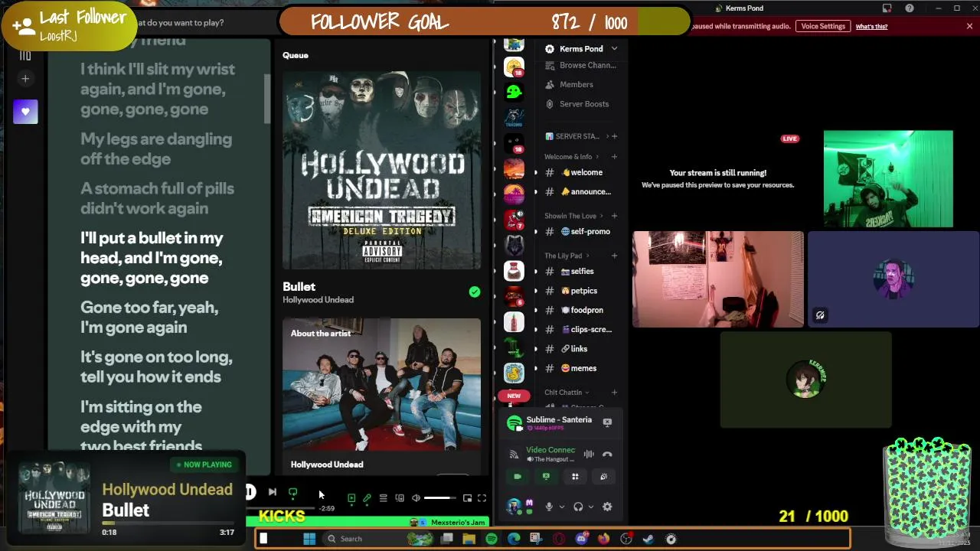Open the rubber duck Discord server icon

514,373
